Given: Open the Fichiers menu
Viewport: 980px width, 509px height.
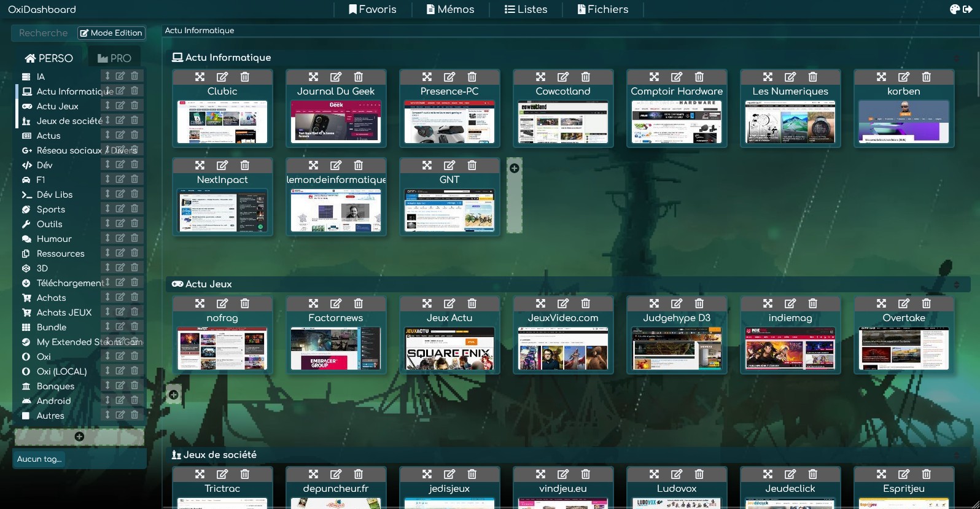Looking at the screenshot, I should point(603,9).
